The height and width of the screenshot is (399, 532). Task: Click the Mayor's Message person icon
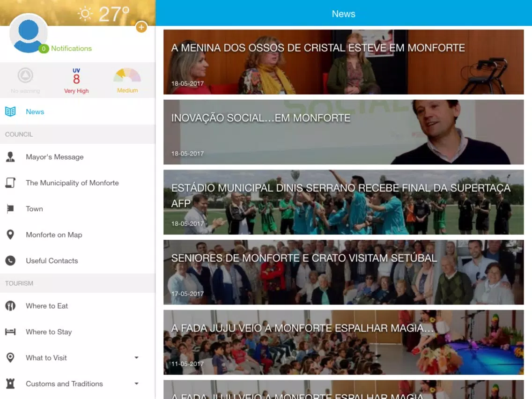click(x=10, y=157)
